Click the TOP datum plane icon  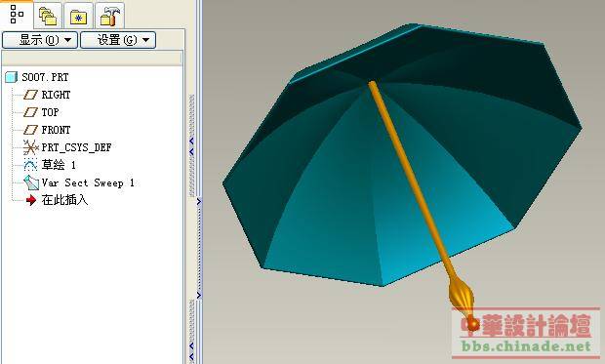point(30,112)
